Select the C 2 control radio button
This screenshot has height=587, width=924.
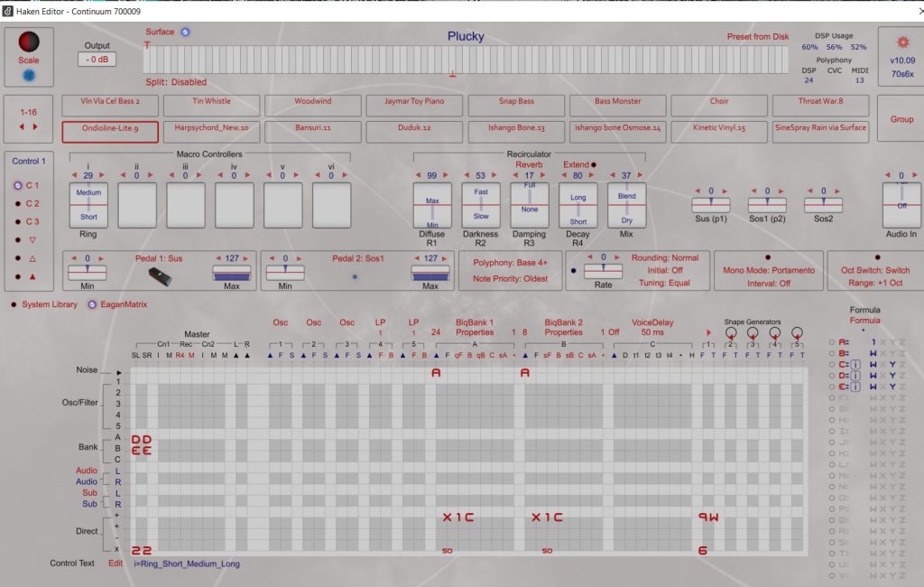tap(18, 203)
